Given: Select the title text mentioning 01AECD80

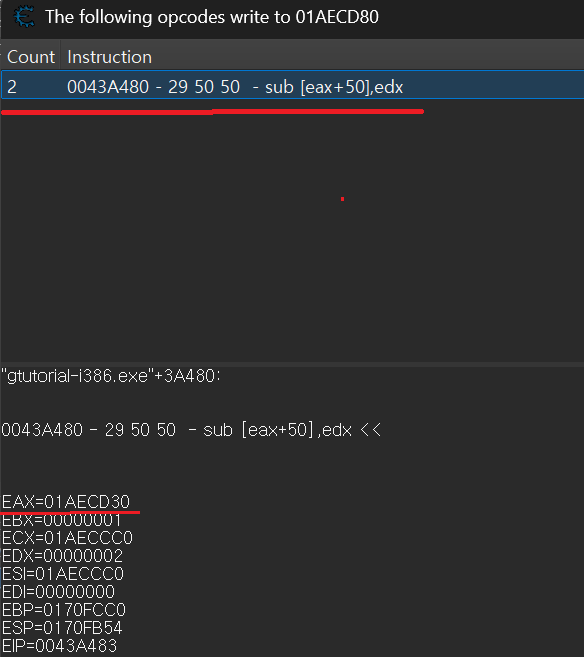Looking at the screenshot, I should (x=212, y=17).
